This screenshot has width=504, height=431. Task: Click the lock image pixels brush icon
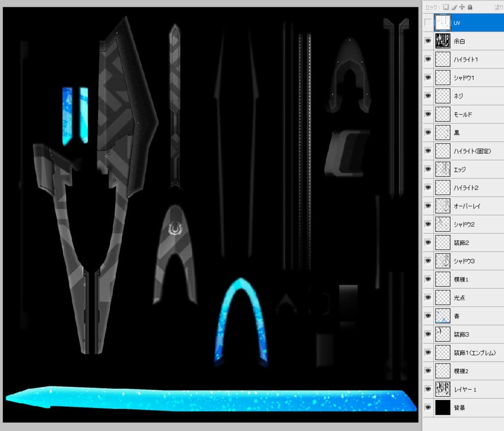[454, 7]
